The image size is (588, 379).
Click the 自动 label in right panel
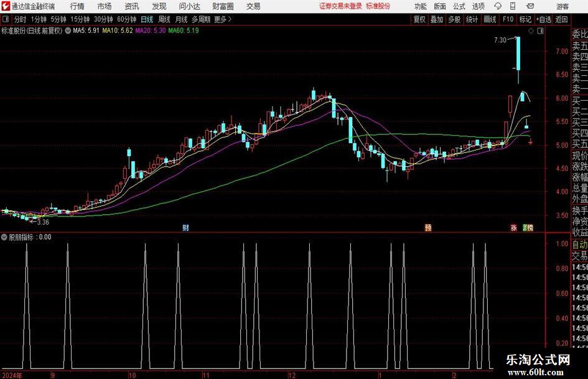579,245
